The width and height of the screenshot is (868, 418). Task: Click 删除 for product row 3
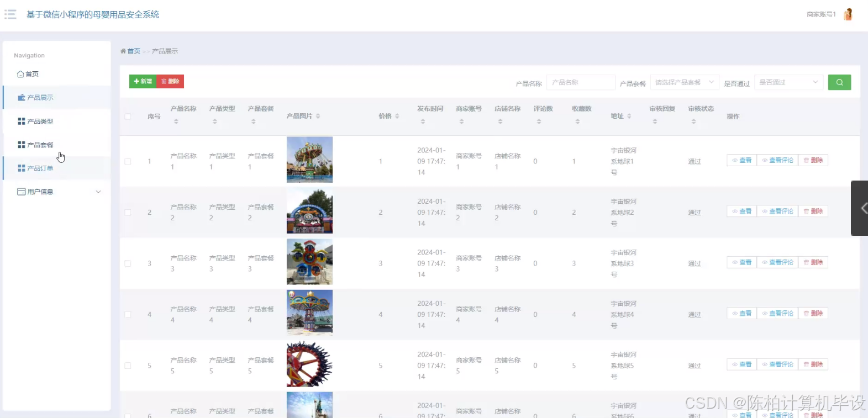click(813, 262)
